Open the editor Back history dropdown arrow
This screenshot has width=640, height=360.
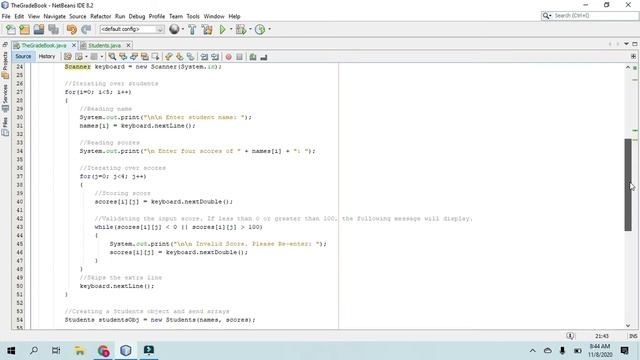pos(86,57)
